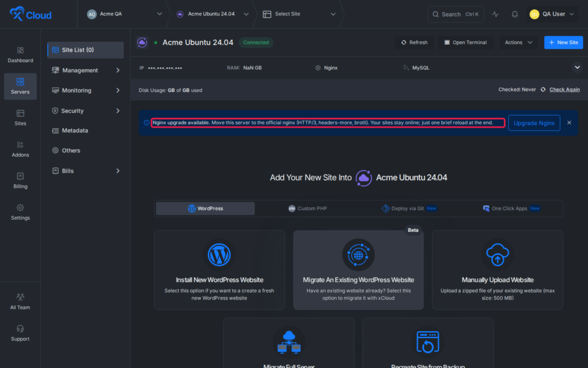Select Manually Upload Website card title
This screenshot has height=368, width=588.
click(497, 280)
